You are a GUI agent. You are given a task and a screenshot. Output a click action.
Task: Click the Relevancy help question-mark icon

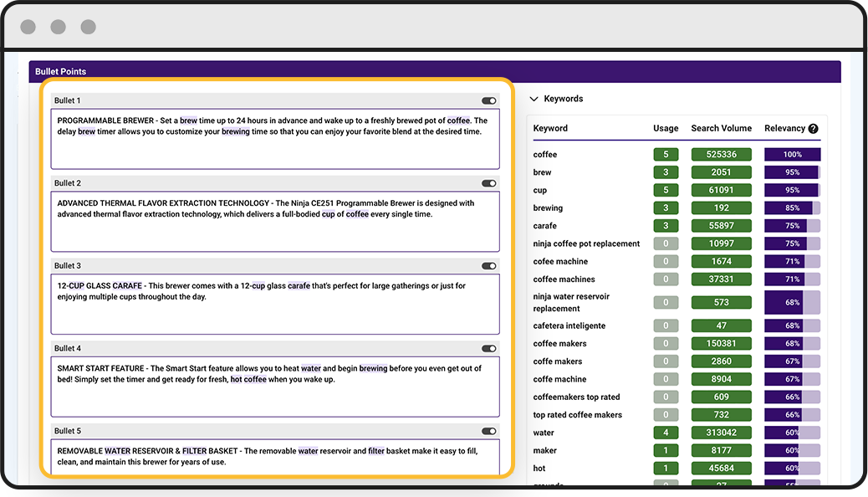pos(813,129)
